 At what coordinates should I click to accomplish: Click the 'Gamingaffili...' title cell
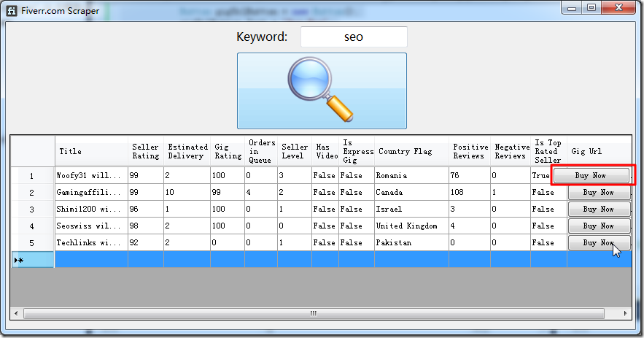[x=91, y=193]
